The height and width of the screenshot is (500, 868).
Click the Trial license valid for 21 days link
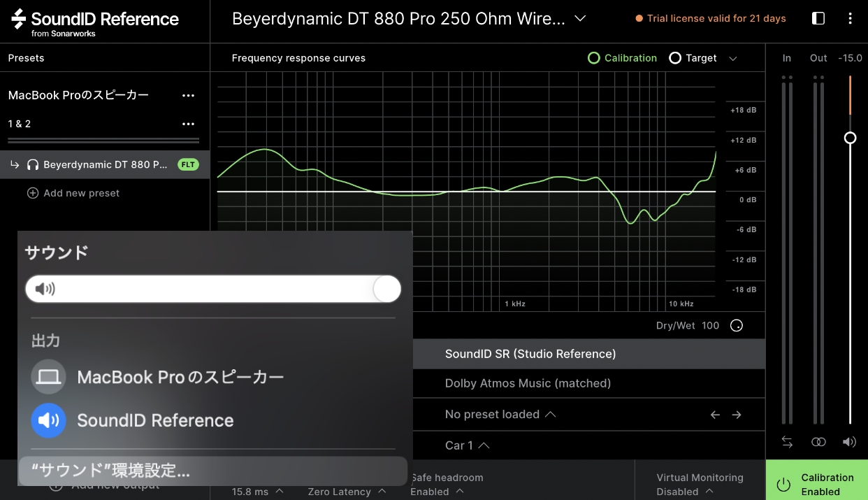[x=711, y=19]
